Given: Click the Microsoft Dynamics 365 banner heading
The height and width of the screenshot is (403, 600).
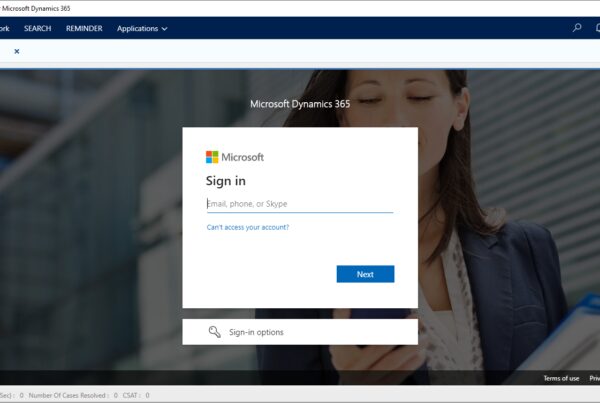Looking at the screenshot, I should click(299, 104).
